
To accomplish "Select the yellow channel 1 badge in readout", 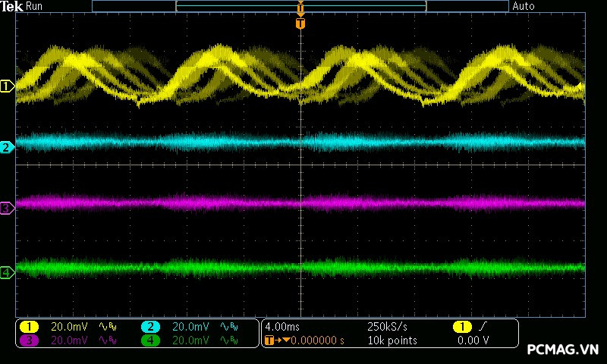I will [29, 326].
